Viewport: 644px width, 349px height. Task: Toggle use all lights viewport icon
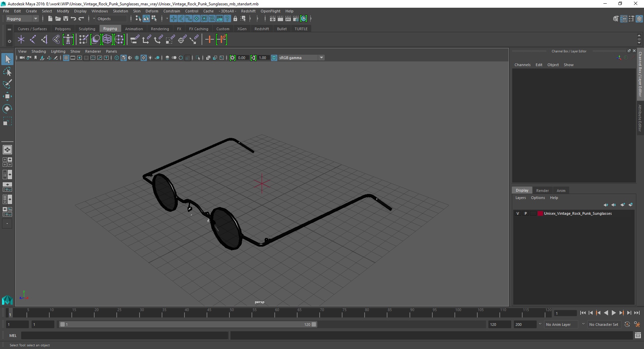pos(150,58)
